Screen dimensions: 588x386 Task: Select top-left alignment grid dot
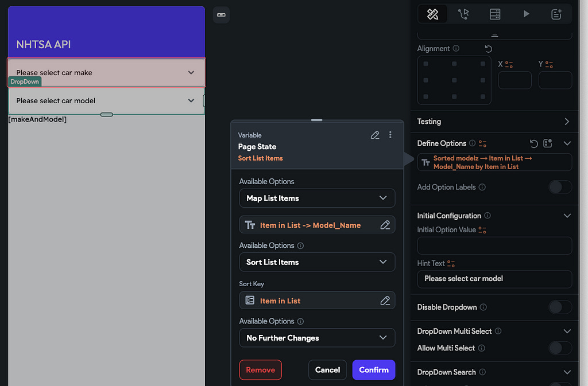pos(425,64)
